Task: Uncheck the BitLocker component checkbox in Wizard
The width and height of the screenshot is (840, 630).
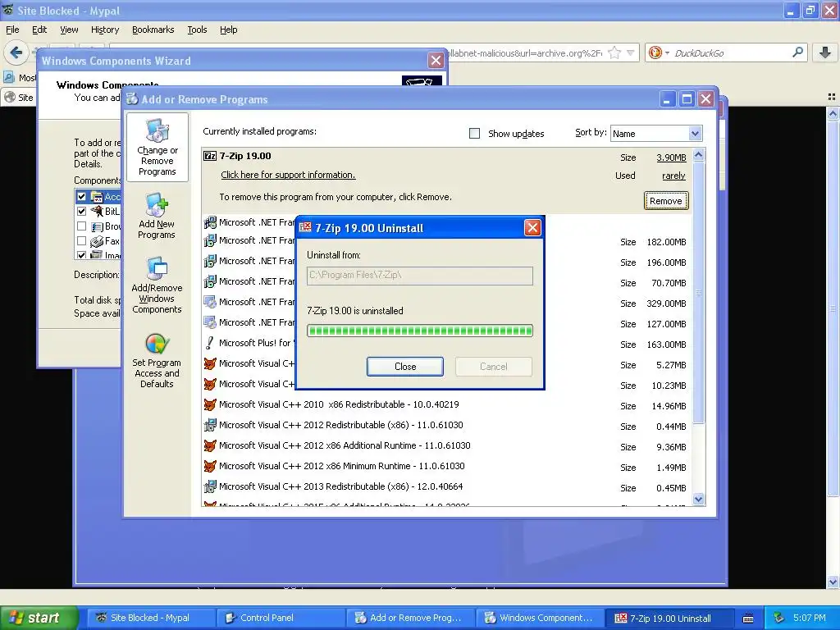Action: click(x=81, y=211)
